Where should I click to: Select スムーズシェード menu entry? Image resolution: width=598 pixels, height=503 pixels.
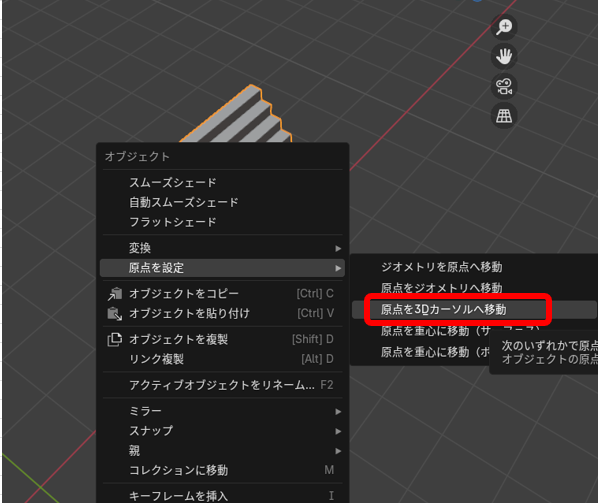pyautogui.click(x=222, y=183)
